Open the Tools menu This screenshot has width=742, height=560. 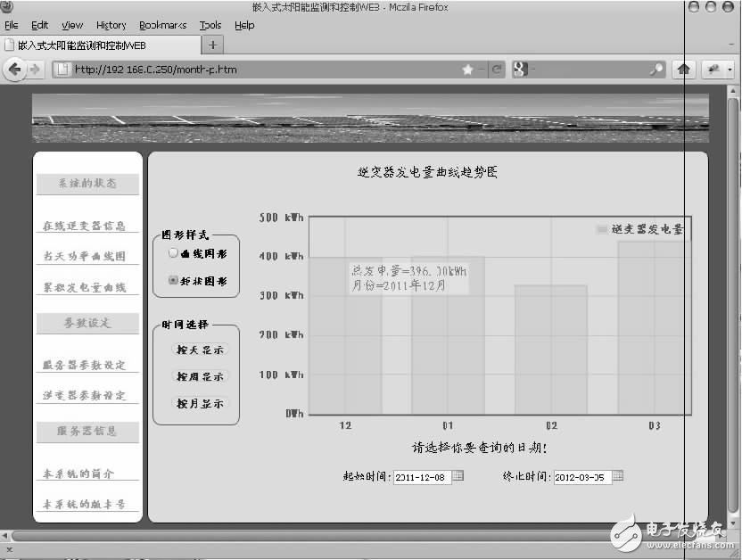tap(209, 25)
